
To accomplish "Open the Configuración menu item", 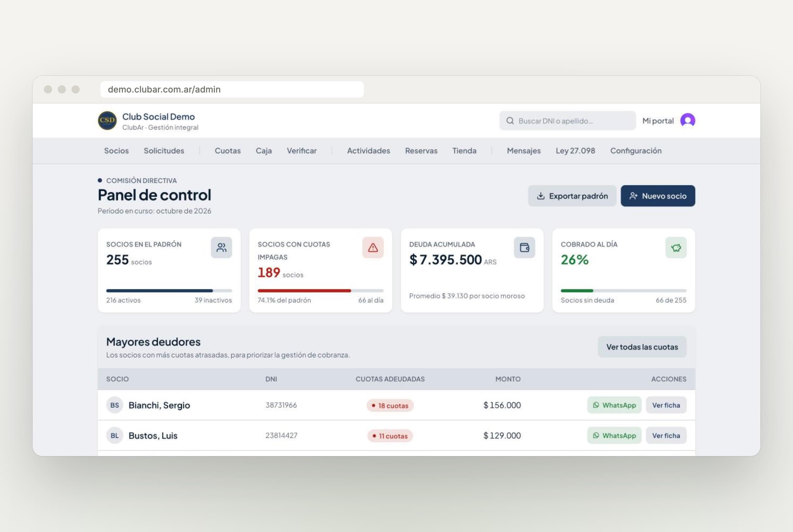I will (636, 151).
